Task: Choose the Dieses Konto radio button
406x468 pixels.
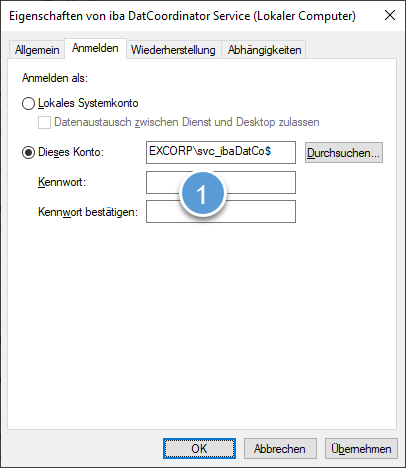Action: (x=28, y=153)
